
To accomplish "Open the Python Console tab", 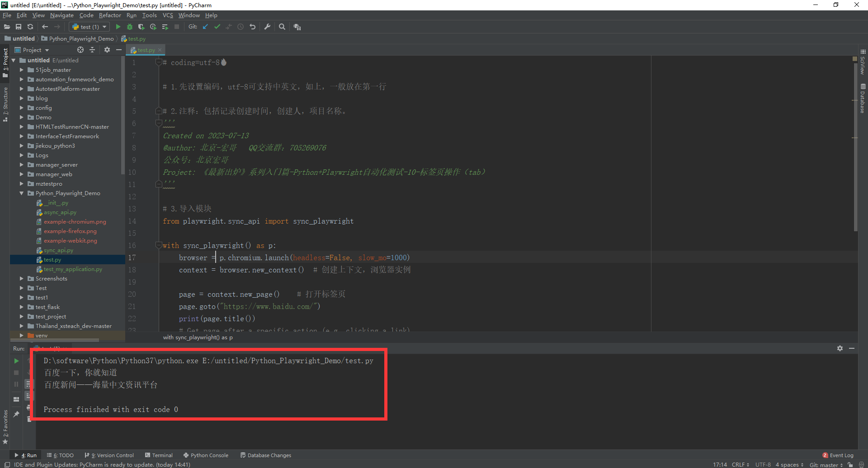I will [206, 455].
